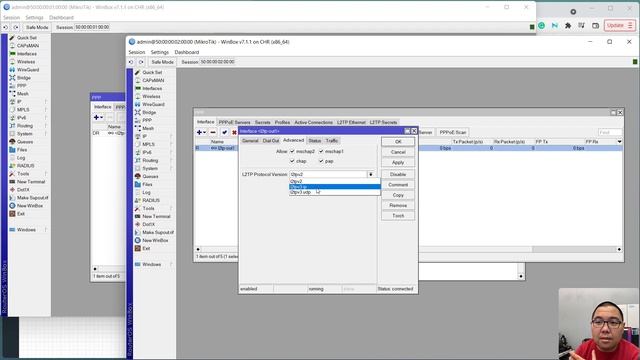Click OK in the l2tp-out1 dialog
This screenshot has width=640, height=360.
(x=398, y=142)
